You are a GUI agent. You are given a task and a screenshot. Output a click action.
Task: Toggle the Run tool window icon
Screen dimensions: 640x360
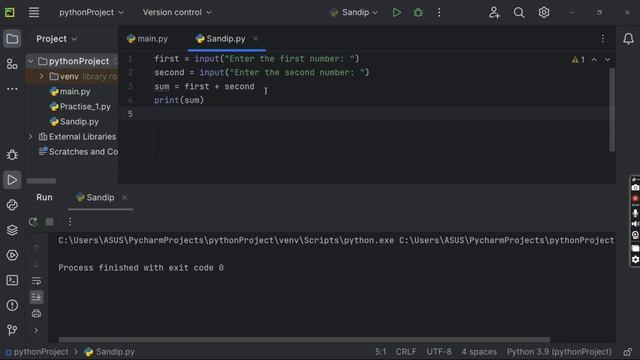[12, 180]
